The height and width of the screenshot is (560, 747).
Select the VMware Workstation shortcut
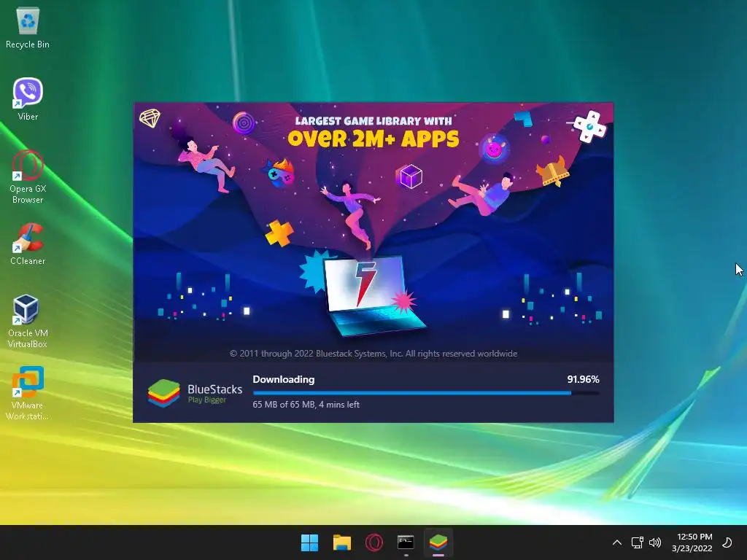[28, 393]
